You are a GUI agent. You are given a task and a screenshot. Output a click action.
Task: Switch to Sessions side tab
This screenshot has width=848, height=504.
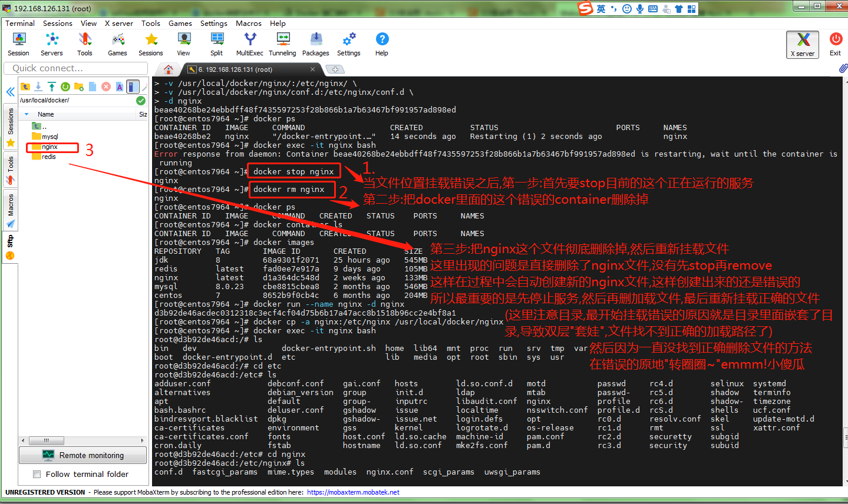[x=10, y=127]
